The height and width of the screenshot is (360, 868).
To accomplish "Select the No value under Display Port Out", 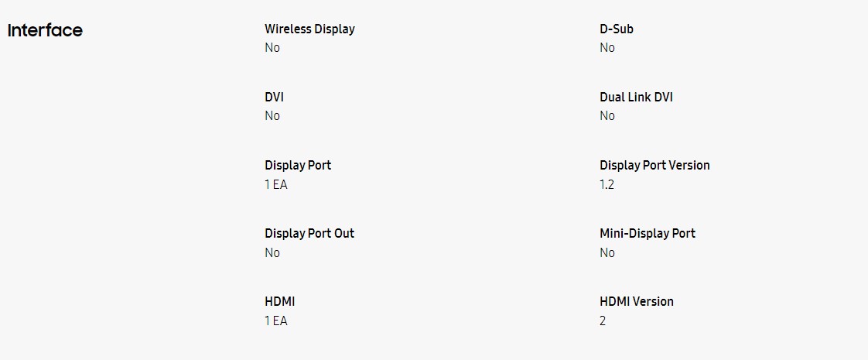I will coord(272,252).
